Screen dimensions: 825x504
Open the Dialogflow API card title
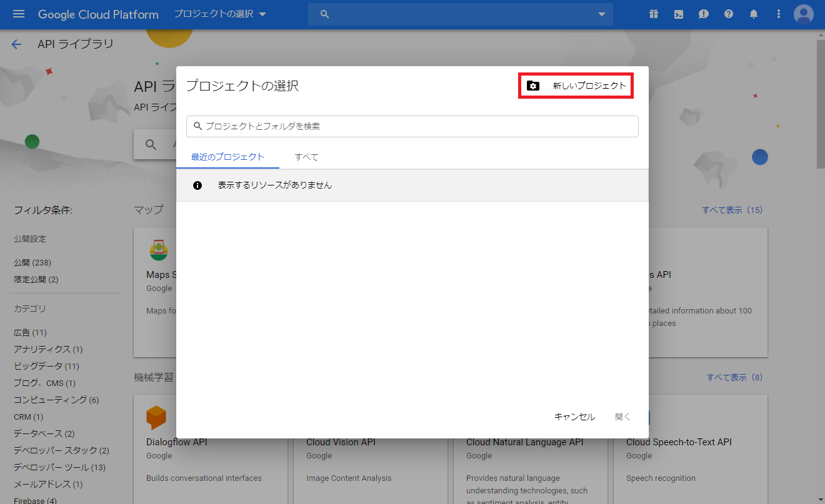pyautogui.click(x=176, y=442)
